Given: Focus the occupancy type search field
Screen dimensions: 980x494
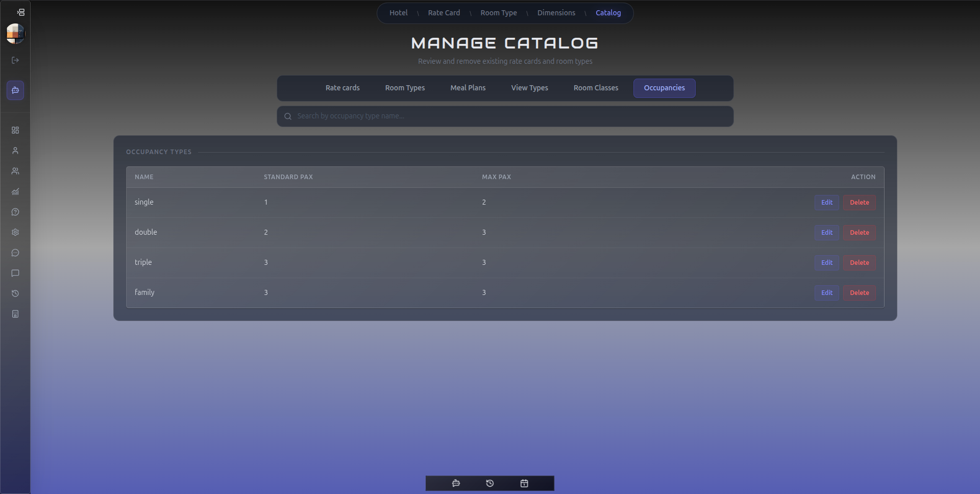Looking at the screenshot, I should 505,116.
